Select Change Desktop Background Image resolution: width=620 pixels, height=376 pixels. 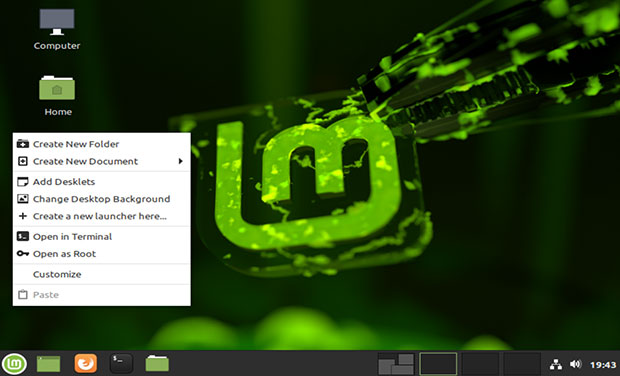[102, 199]
